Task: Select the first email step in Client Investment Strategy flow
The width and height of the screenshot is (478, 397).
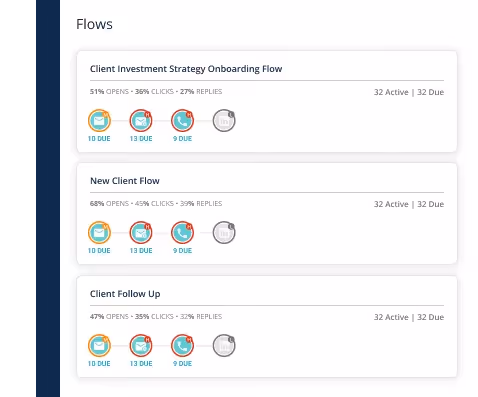Action: point(99,120)
